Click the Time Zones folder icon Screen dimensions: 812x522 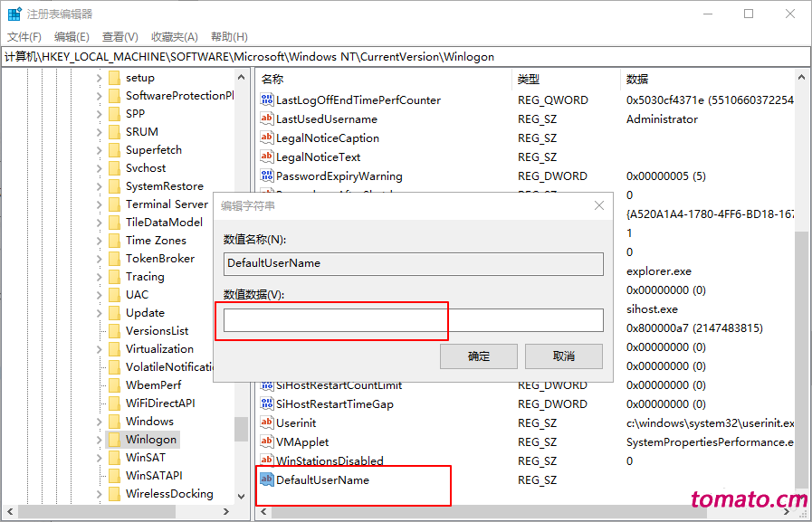point(114,241)
